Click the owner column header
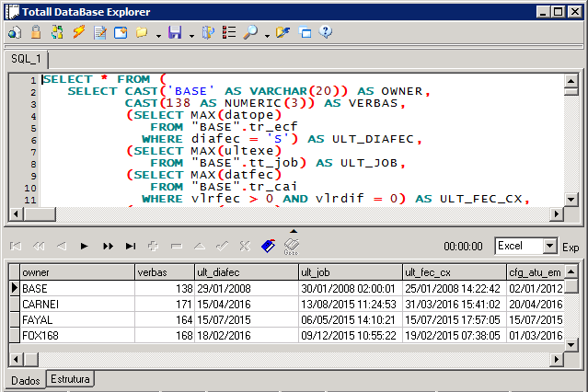The width and height of the screenshot is (588, 392). click(x=77, y=272)
